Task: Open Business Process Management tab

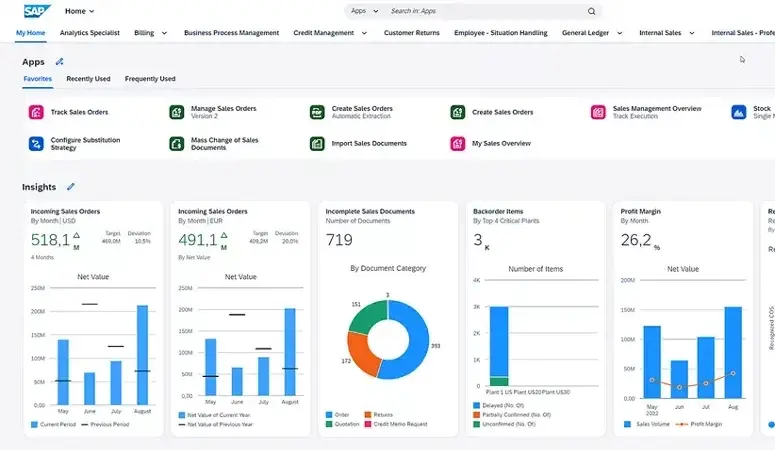Action: [231, 33]
